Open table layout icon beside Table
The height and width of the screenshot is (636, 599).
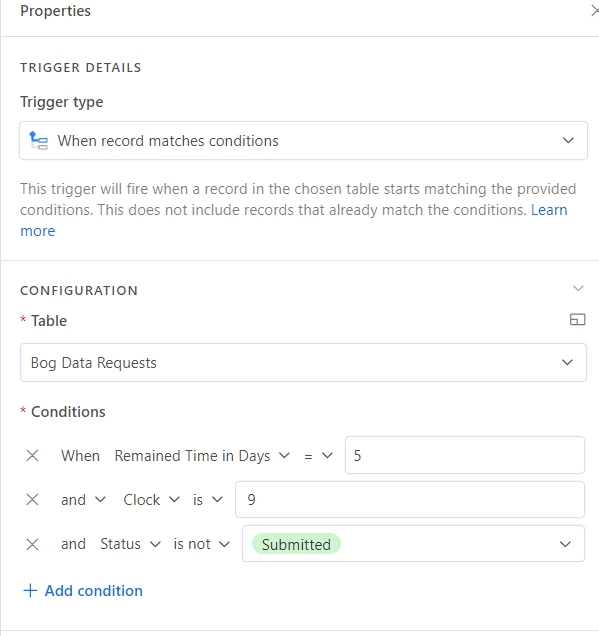tap(577, 320)
